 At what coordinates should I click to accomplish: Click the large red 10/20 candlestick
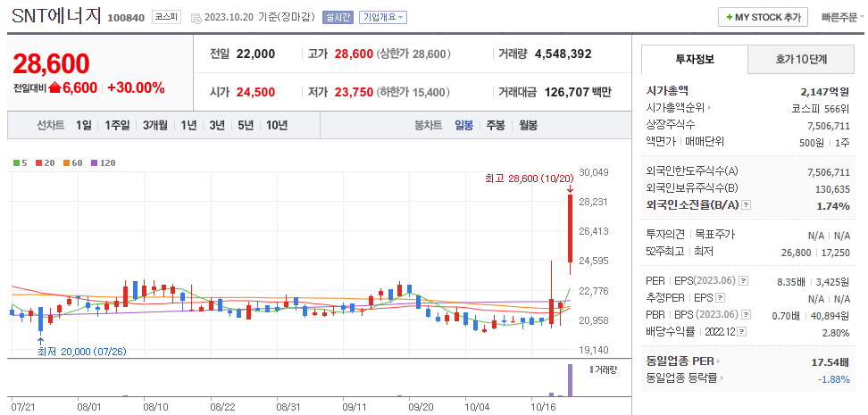(x=570, y=228)
